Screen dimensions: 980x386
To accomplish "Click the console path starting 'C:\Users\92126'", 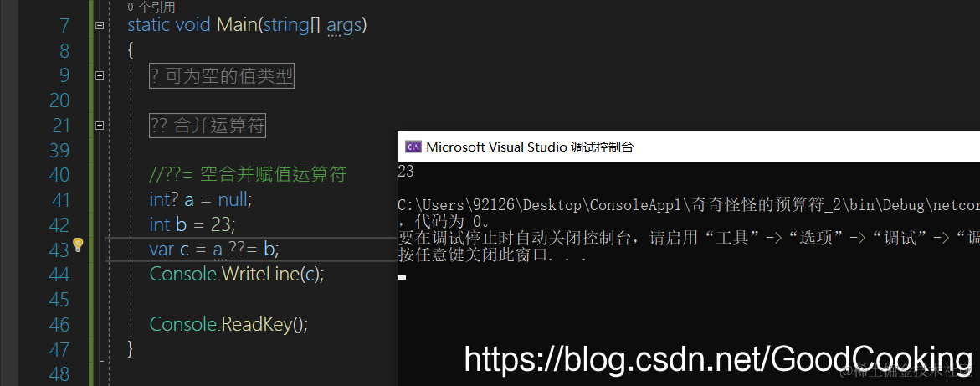I will (x=689, y=204).
